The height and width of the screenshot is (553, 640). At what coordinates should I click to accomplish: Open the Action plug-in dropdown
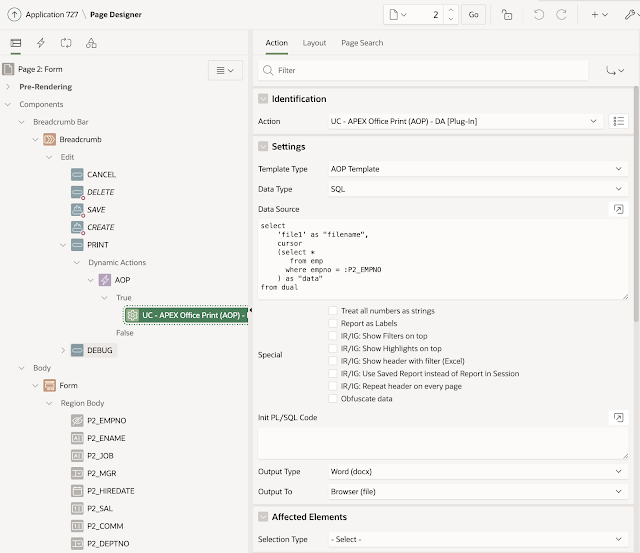coord(465,121)
